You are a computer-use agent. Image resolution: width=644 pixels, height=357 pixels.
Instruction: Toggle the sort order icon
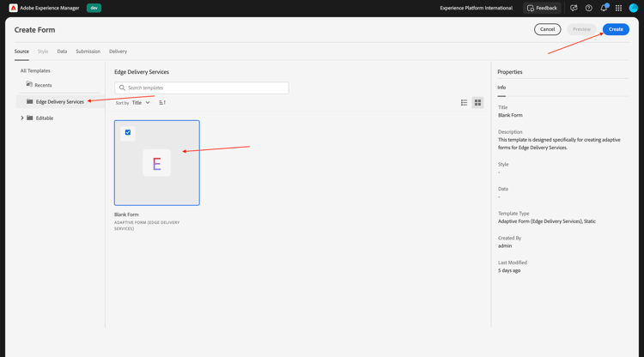[x=162, y=103]
